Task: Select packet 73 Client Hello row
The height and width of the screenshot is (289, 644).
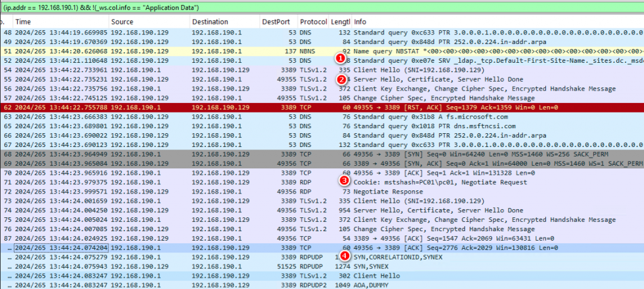Action: click(x=322, y=201)
